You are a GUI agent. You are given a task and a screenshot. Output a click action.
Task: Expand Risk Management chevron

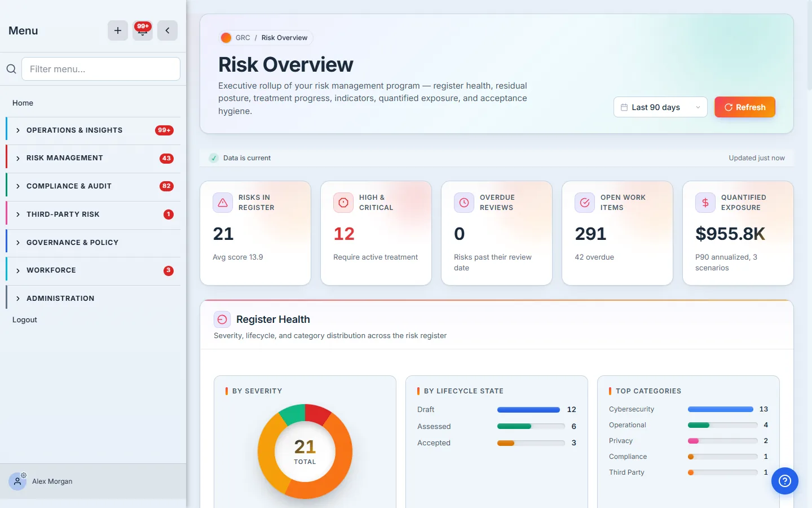point(18,158)
